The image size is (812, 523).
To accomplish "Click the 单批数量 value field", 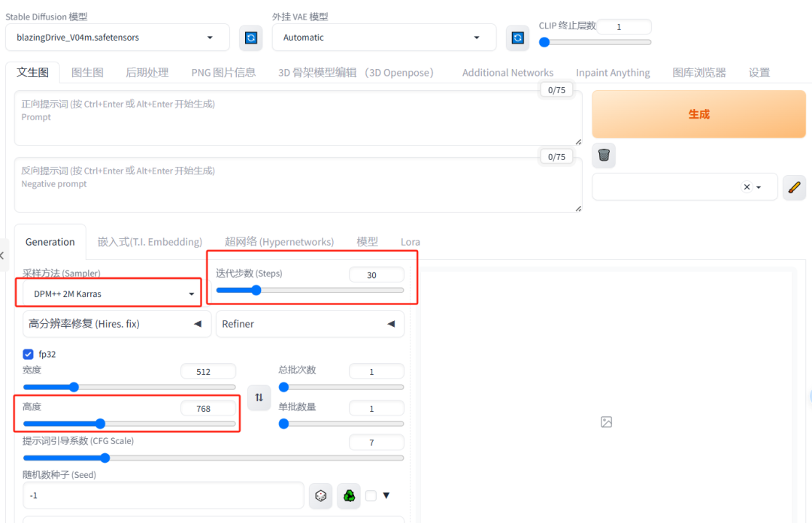I will point(377,409).
